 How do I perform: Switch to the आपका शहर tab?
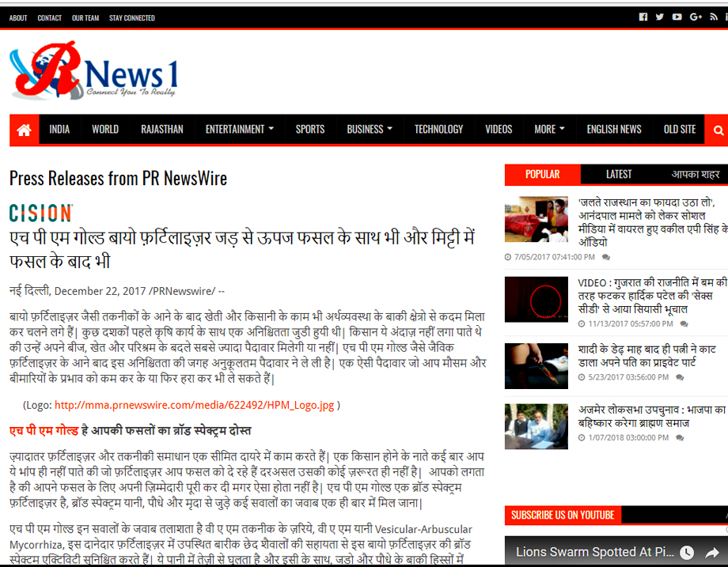coord(695,175)
